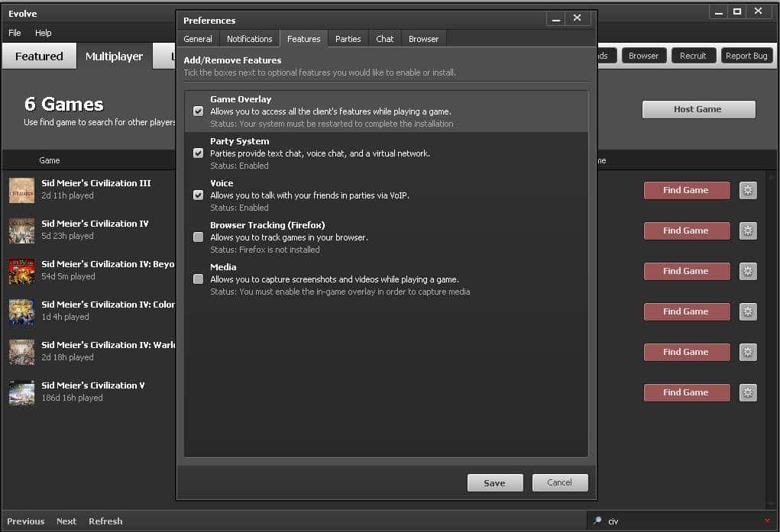
Task: Click the Host Game button
Action: [698, 109]
